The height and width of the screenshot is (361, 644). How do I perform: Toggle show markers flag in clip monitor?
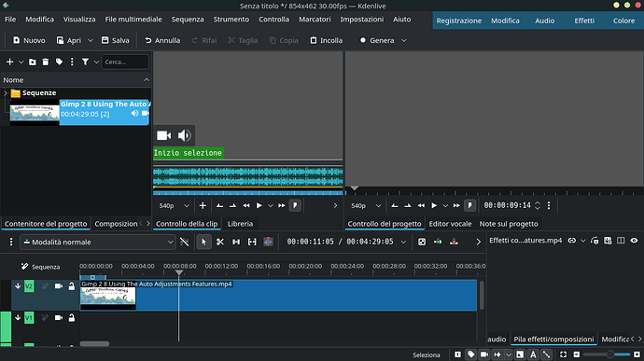(x=295, y=206)
